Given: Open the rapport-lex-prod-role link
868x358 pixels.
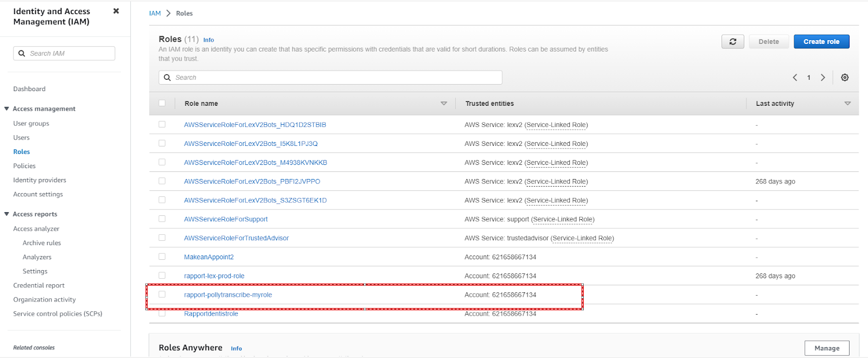Looking at the screenshot, I should (x=214, y=276).
